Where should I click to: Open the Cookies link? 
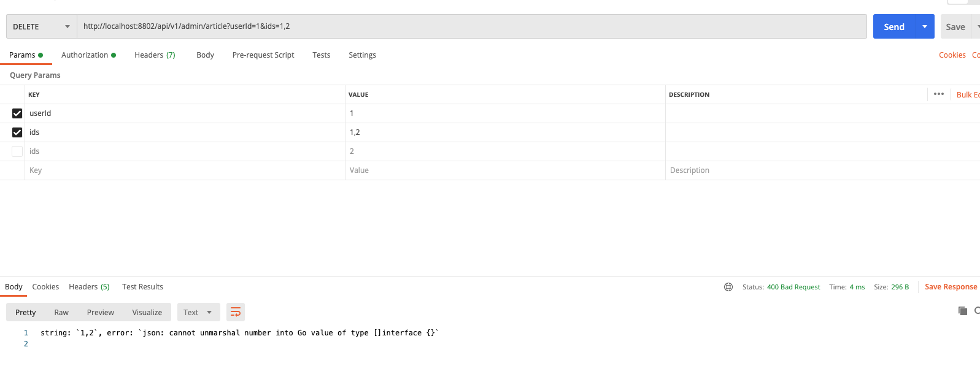coord(952,55)
